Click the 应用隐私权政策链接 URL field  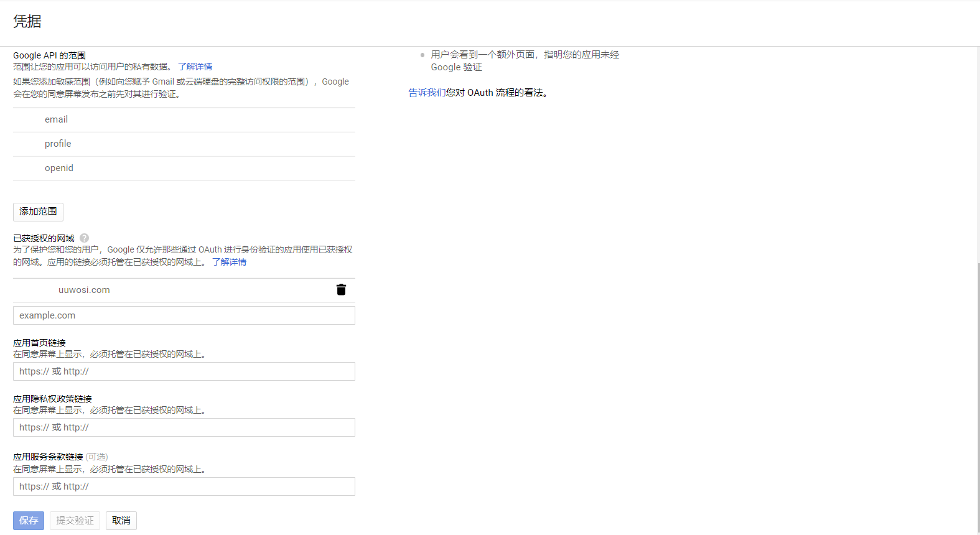point(184,427)
